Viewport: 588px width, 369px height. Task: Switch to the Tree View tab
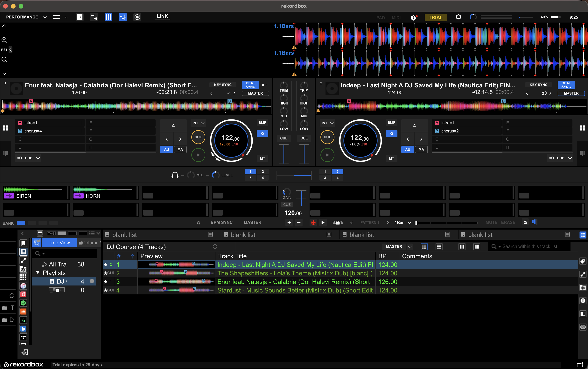[59, 243]
